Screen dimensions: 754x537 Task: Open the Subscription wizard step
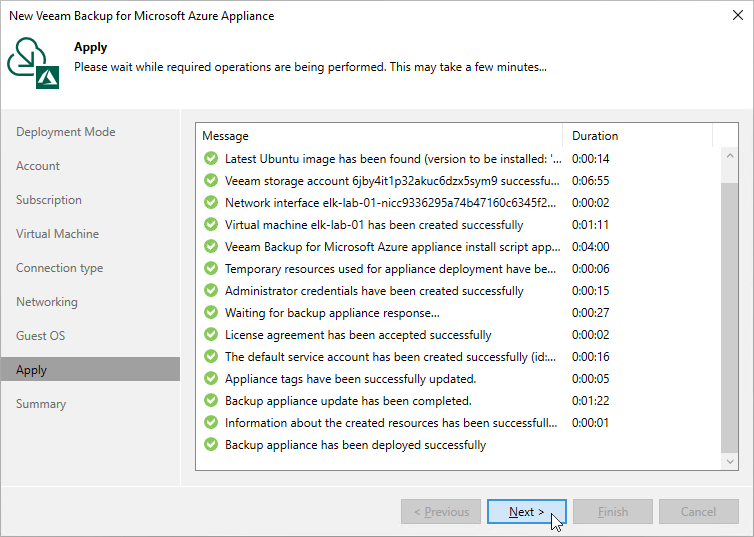(49, 200)
